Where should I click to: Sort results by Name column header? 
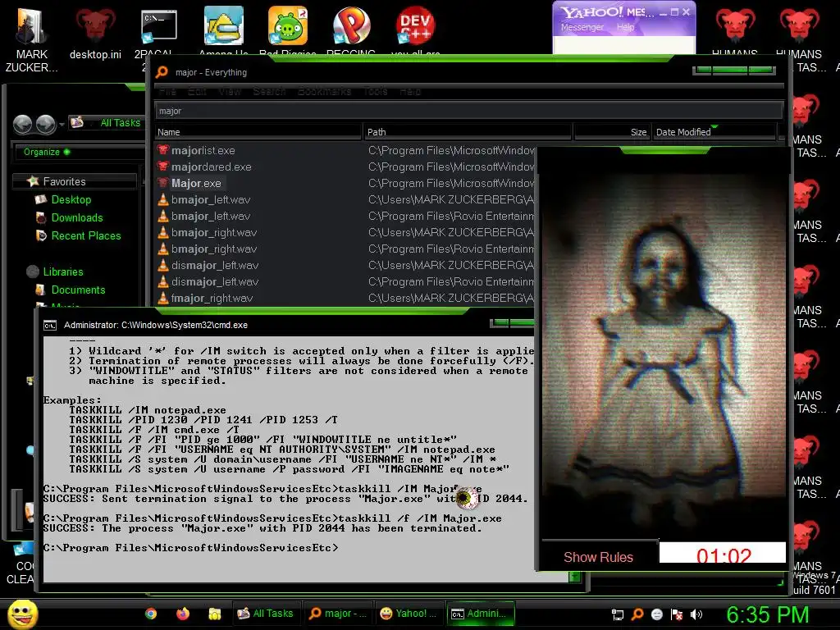[258, 132]
